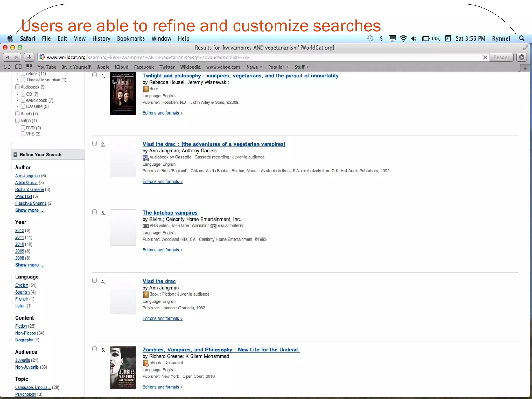Open 'Twilight and philosophy' result title
The image size is (532, 399).
tap(241, 76)
